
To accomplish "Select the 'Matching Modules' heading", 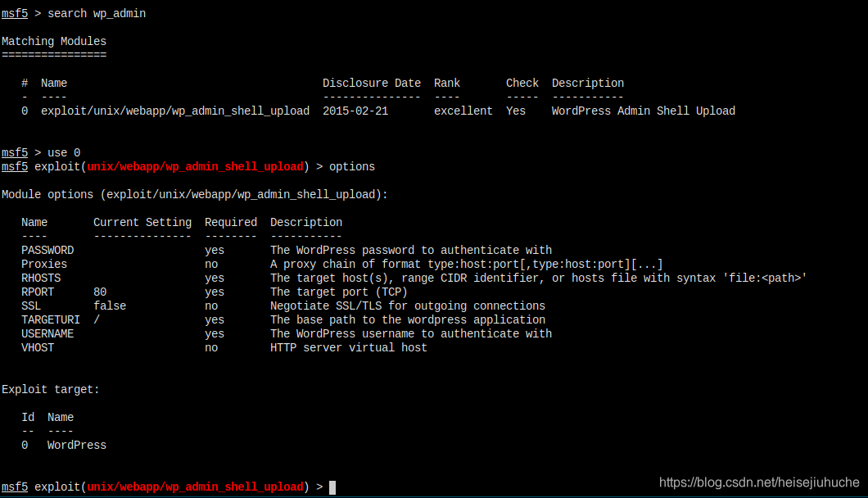I will pos(54,42).
